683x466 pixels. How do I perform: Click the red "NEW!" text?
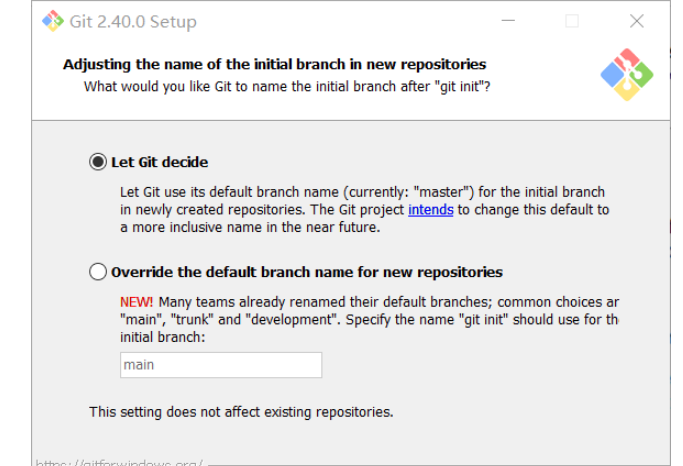point(136,301)
